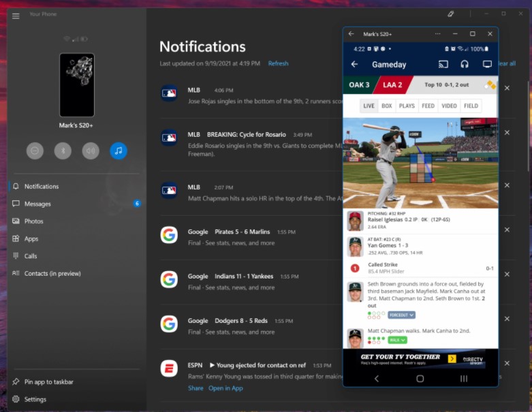Tap the Android back navigation button
Viewport: 532px width, 412px height.
point(377,379)
